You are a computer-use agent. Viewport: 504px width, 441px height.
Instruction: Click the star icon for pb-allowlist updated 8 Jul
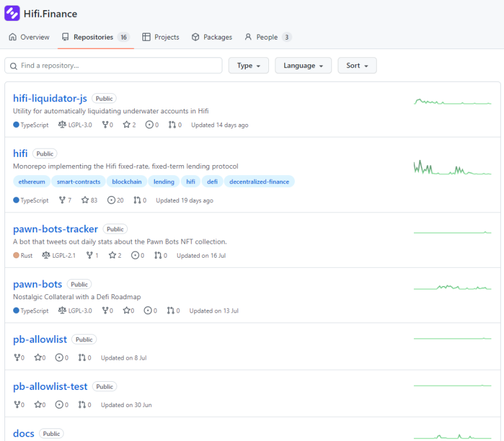(38, 357)
